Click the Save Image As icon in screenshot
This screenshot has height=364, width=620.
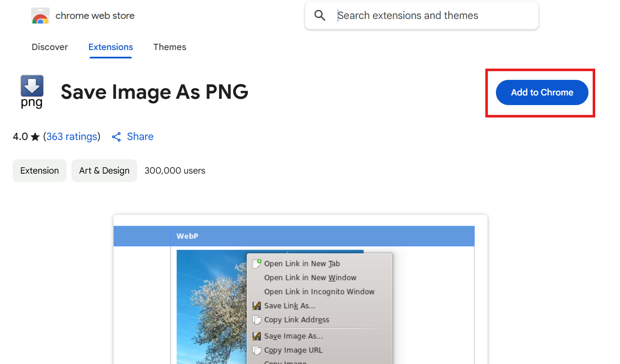tap(257, 336)
